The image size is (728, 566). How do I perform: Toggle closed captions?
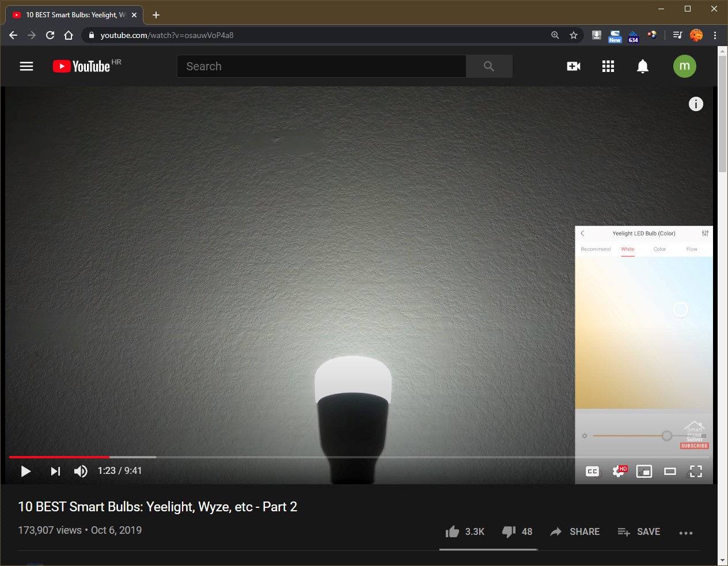592,472
